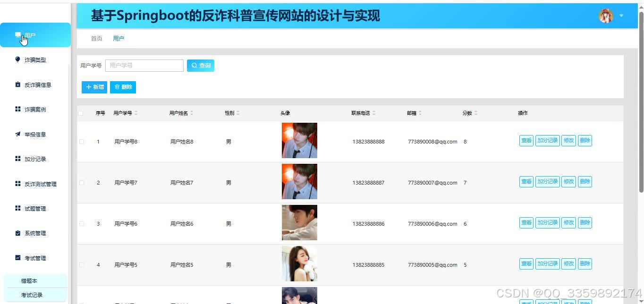
Task: Click the user avatar in header
Action: [606, 16]
